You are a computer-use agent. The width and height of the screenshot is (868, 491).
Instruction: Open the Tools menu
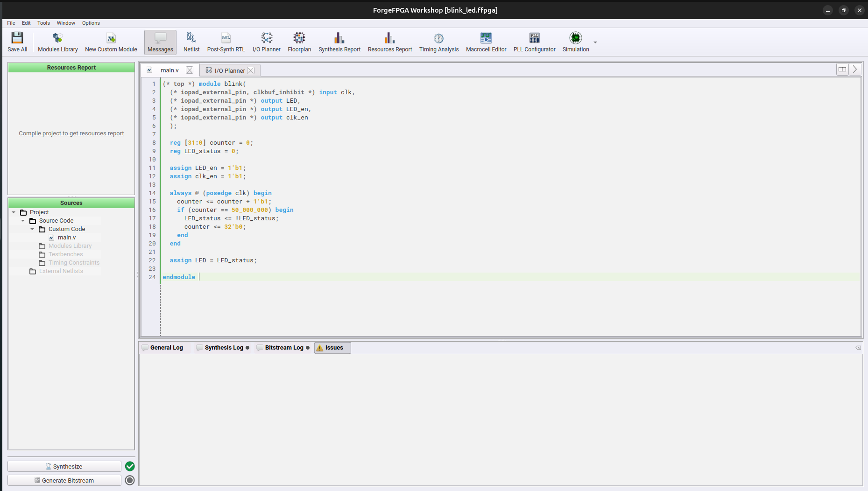[43, 23]
